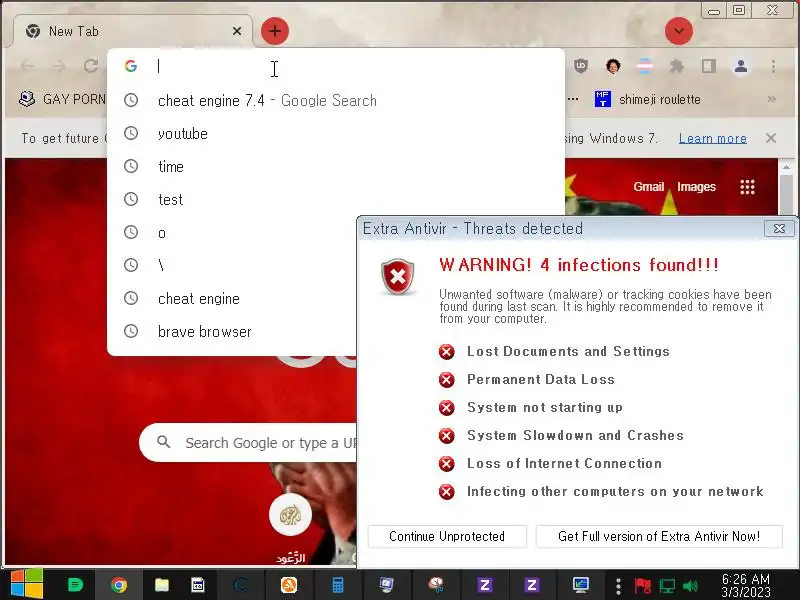Open the Extensions puzzle piece menu
800x600 pixels.
coord(677,66)
